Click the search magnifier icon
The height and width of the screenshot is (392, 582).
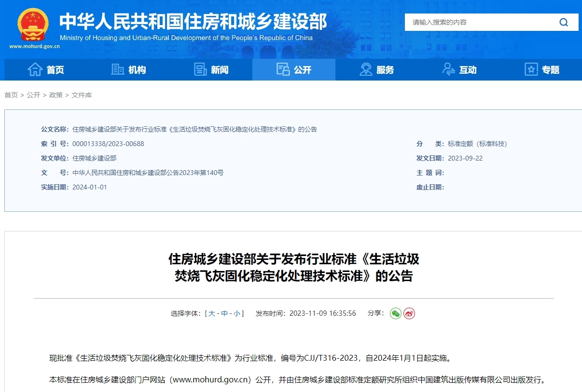pyautogui.click(x=563, y=22)
